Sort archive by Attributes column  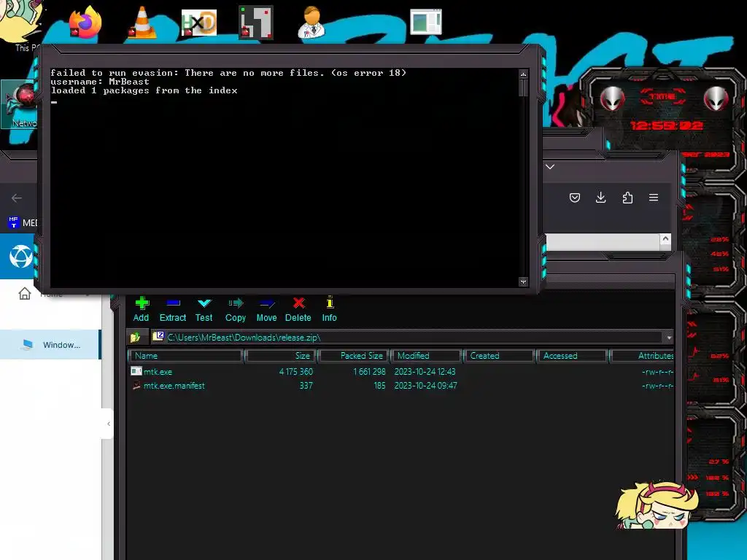pos(642,356)
